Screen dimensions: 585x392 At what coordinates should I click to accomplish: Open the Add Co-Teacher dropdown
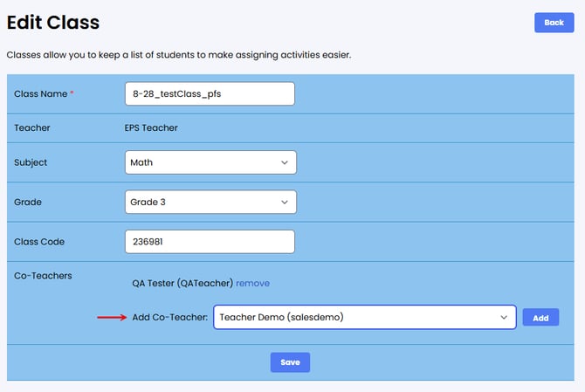click(x=364, y=318)
